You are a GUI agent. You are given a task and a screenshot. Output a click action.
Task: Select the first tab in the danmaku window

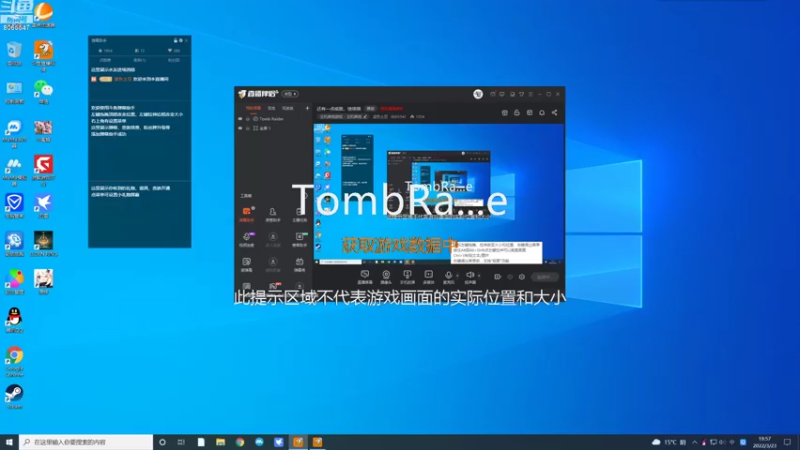point(106,60)
